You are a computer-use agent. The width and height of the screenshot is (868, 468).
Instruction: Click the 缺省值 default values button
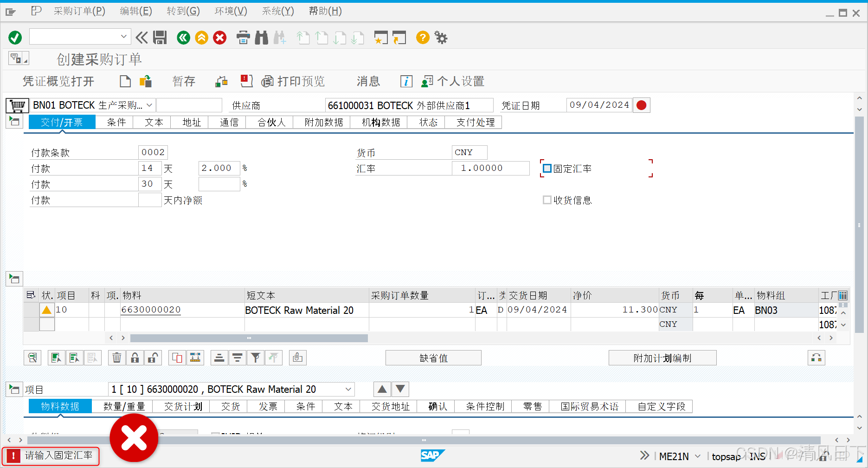pyautogui.click(x=433, y=357)
